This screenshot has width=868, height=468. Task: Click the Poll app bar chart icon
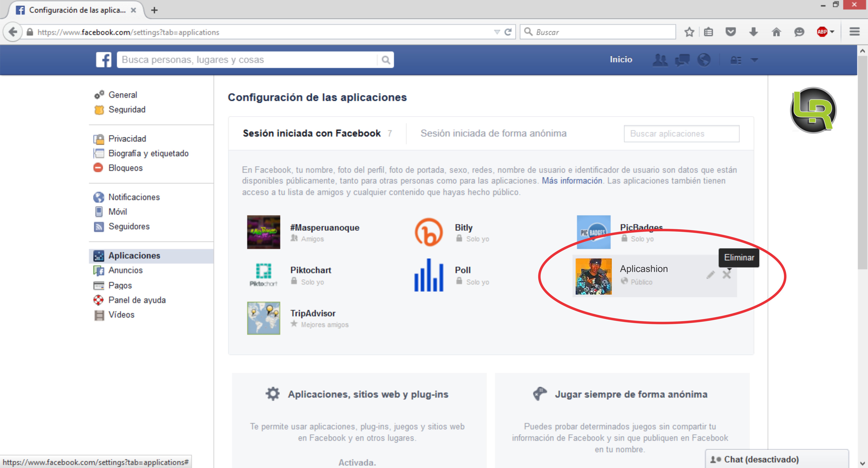point(429,275)
